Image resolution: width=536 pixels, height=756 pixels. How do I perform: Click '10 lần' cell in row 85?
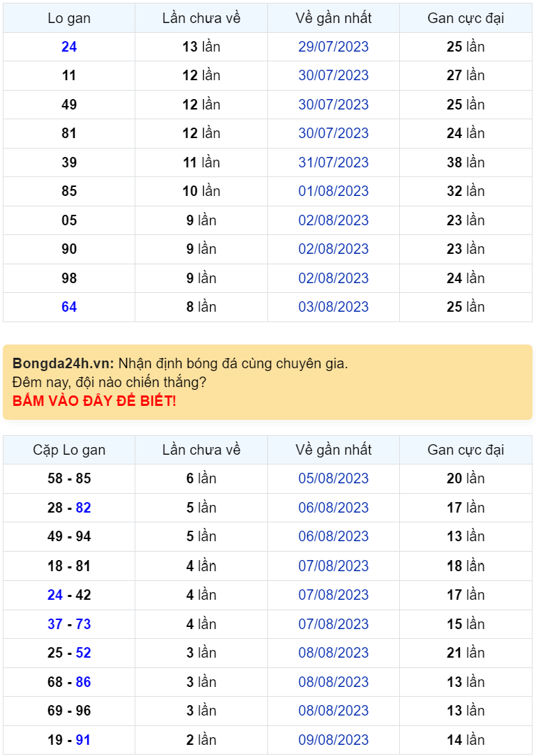pyautogui.click(x=201, y=191)
